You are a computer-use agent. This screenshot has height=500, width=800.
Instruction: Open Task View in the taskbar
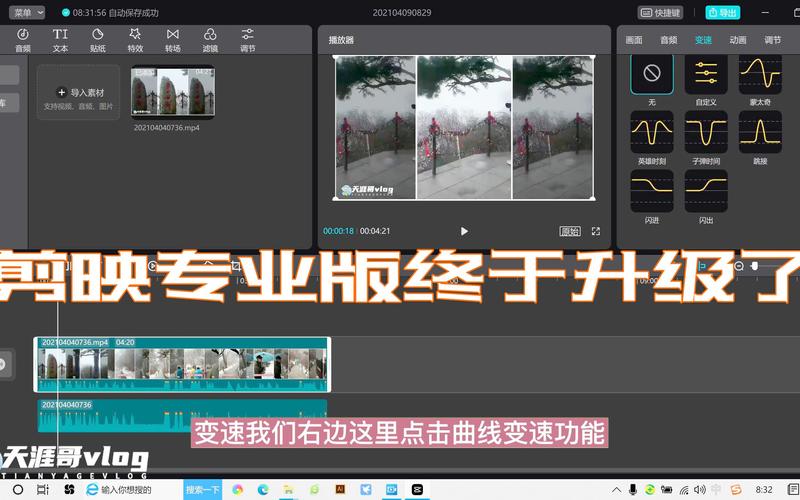point(43,490)
